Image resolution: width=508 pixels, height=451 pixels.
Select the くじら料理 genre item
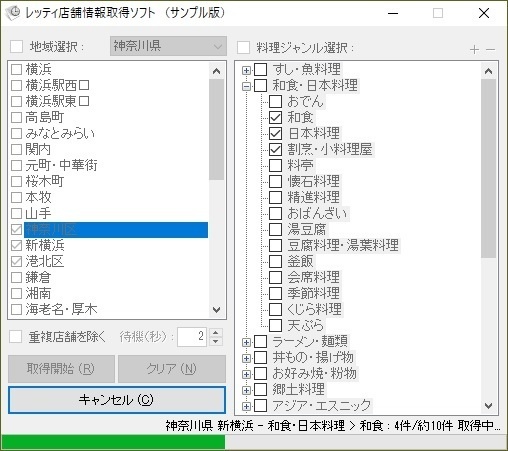click(x=314, y=309)
